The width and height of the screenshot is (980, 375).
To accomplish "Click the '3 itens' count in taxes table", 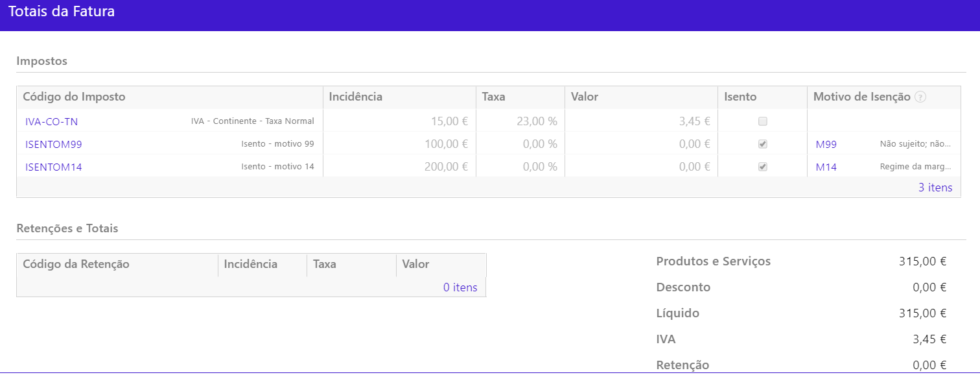I will click(935, 187).
